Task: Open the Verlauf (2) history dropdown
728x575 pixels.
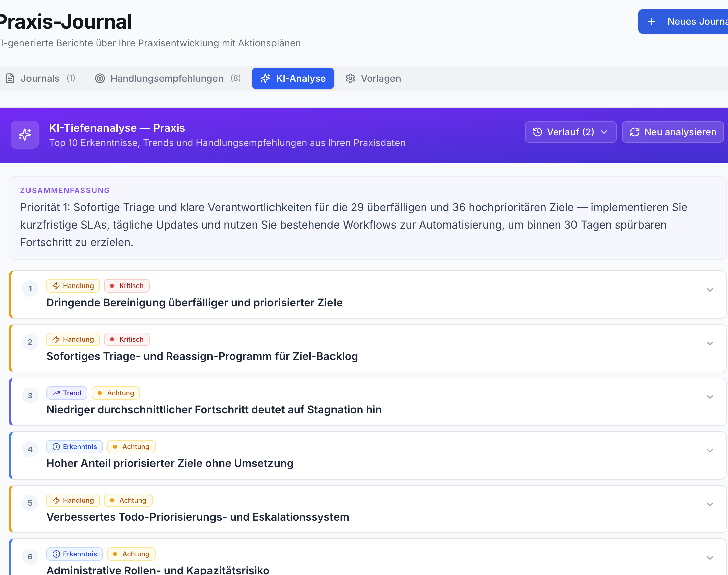Action: [x=571, y=132]
